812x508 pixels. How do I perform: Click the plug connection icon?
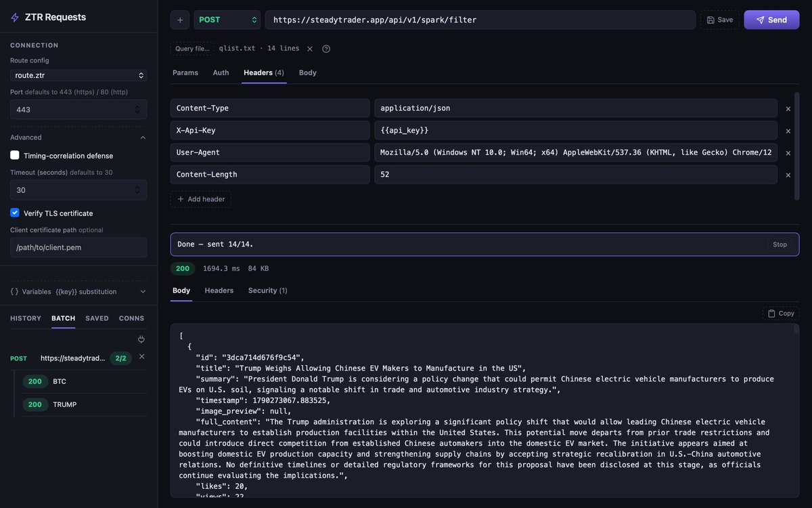pos(141,339)
